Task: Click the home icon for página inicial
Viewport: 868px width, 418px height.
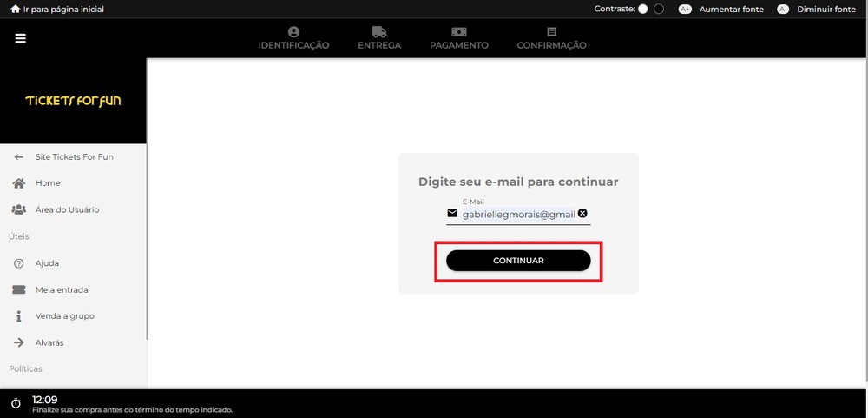Action: pyautogui.click(x=16, y=9)
